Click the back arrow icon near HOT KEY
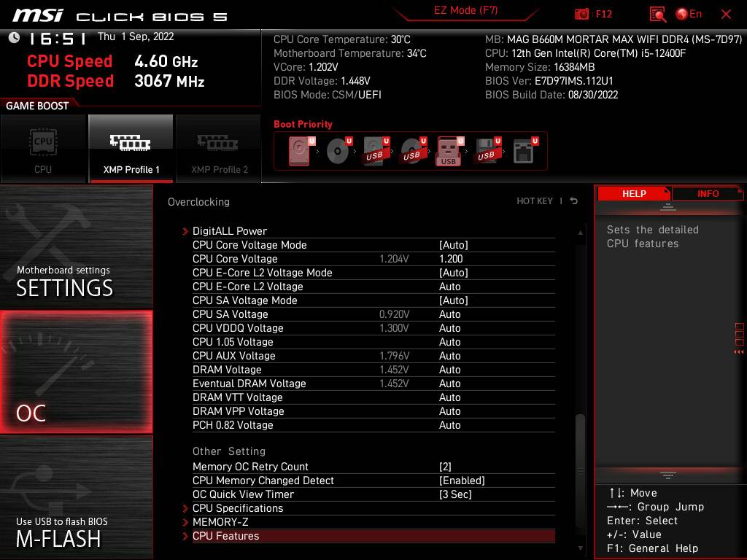Screen dimensions: 747x560 click(574, 201)
